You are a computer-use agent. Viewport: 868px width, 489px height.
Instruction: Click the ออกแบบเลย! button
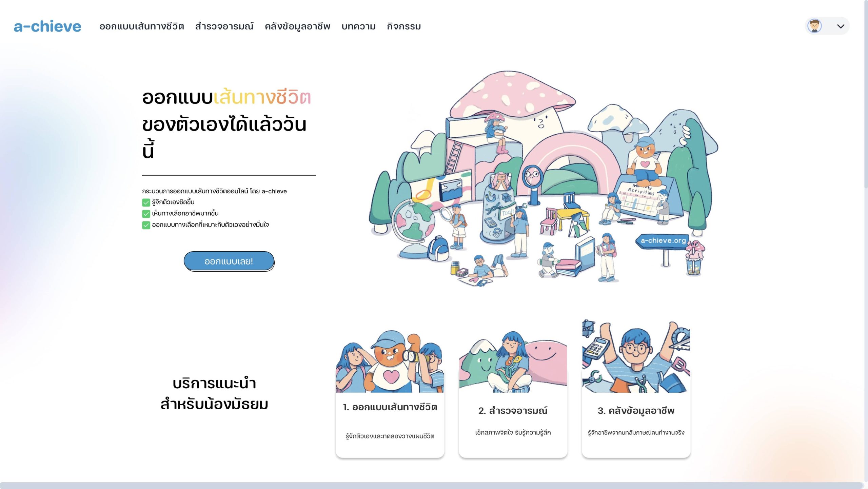229,261
